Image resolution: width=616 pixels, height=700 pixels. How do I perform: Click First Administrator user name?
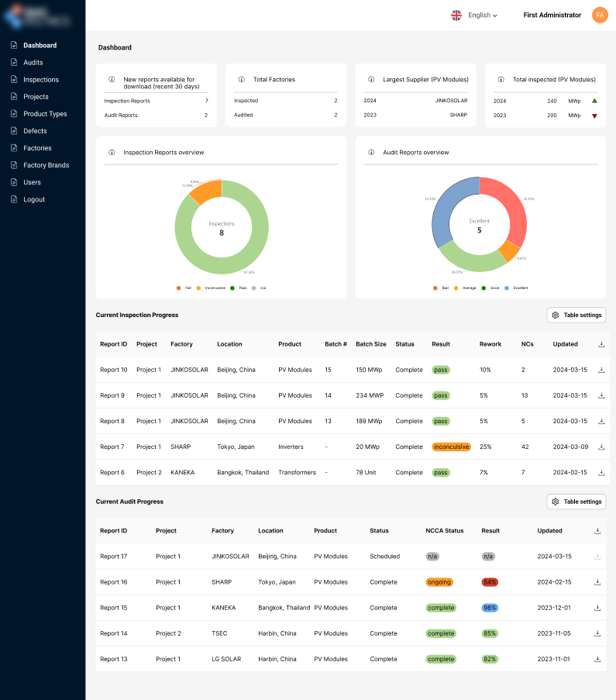552,16
